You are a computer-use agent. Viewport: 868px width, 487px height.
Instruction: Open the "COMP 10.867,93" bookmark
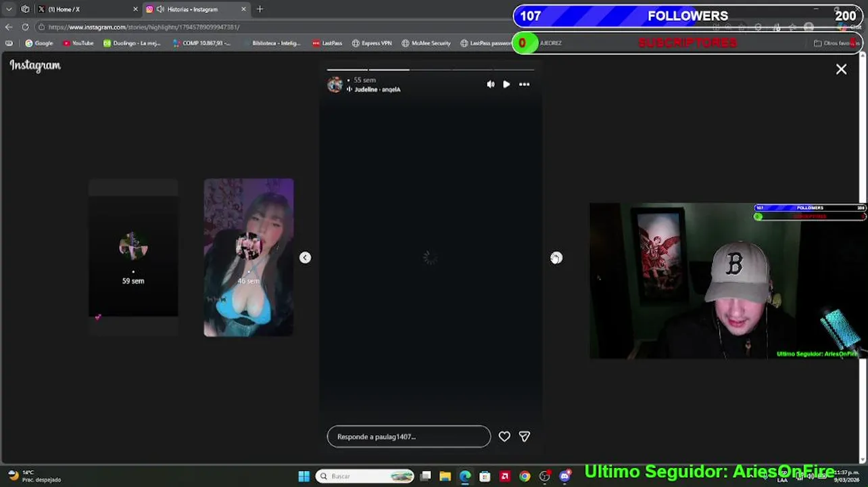[201, 43]
